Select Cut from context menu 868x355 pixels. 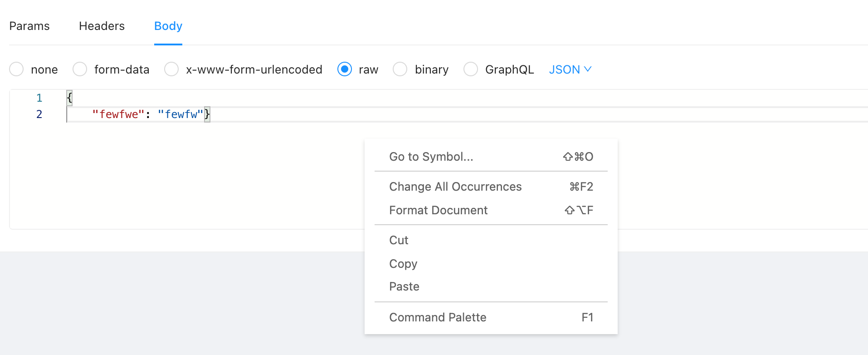coord(491,240)
